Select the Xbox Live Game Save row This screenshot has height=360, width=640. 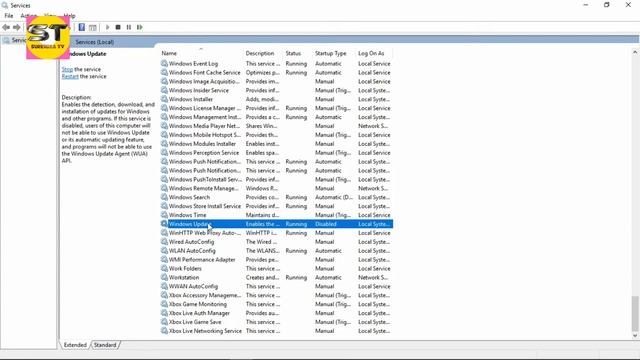click(x=276, y=322)
